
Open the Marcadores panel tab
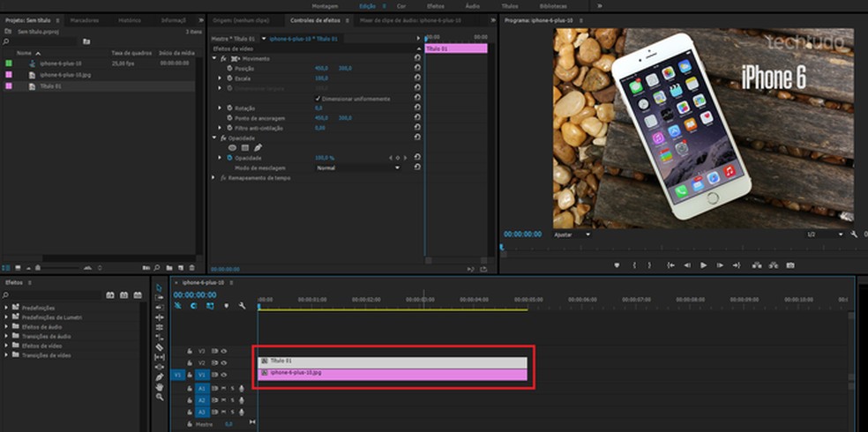[84, 19]
